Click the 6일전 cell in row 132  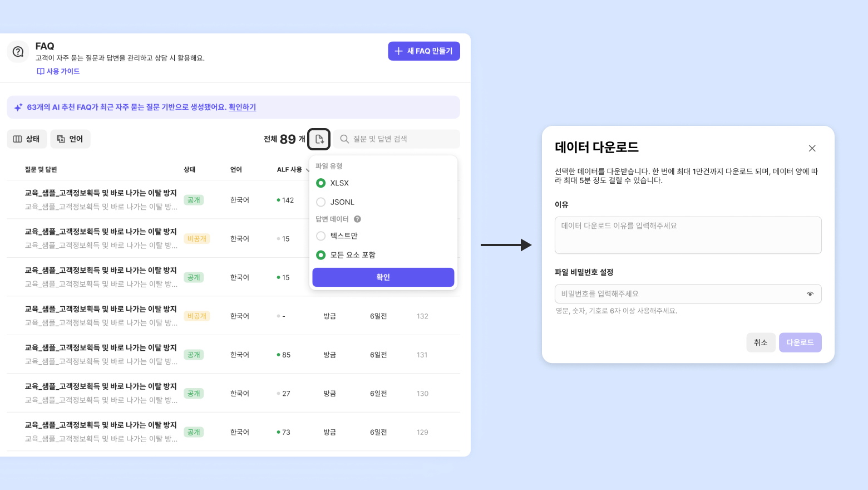click(x=378, y=316)
